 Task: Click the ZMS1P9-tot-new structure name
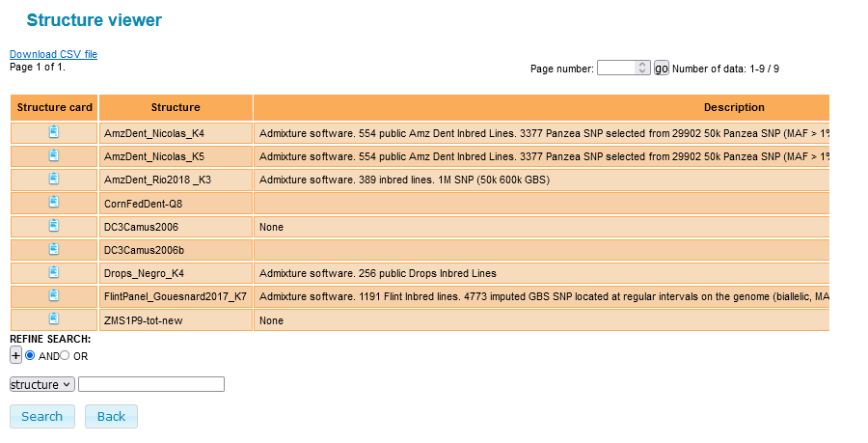[144, 320]
